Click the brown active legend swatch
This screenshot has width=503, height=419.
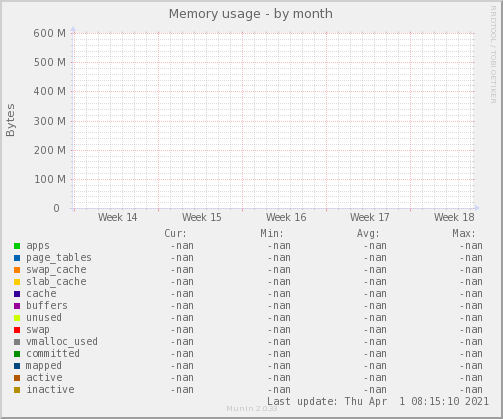tap(17, 378)
